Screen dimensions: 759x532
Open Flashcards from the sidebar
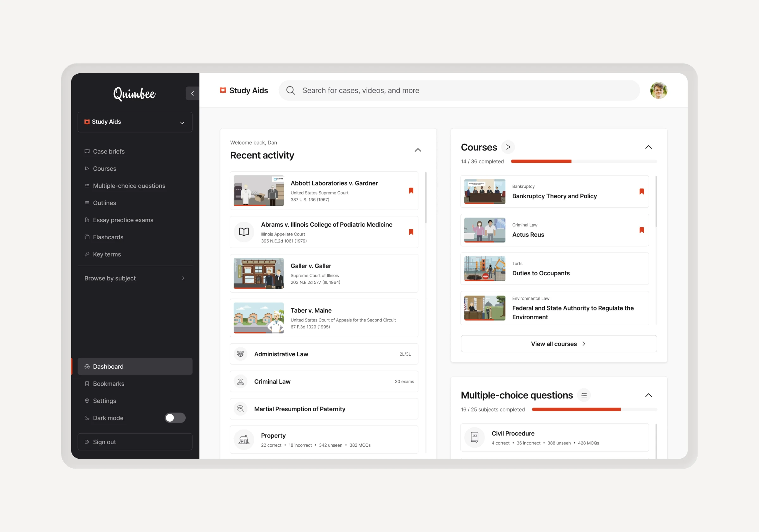108,237
